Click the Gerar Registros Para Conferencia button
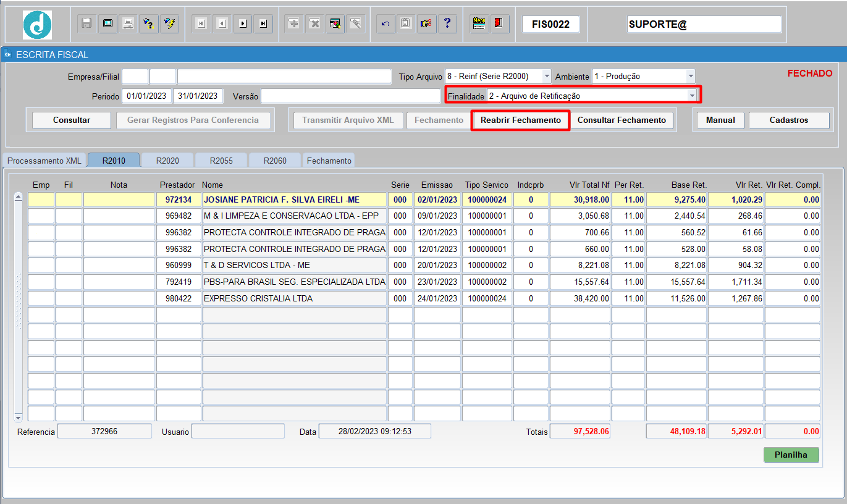This screenshot has height=504, width=847. coord(193,120)
